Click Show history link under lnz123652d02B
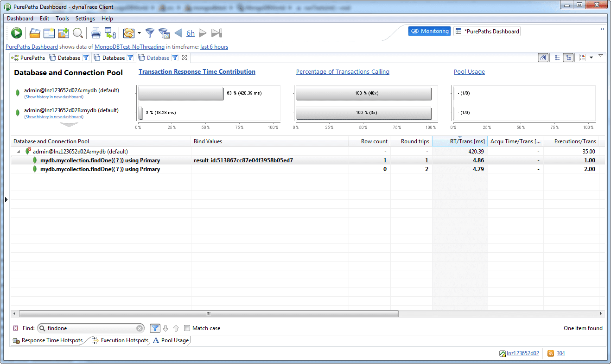 [x=54, y=117]
